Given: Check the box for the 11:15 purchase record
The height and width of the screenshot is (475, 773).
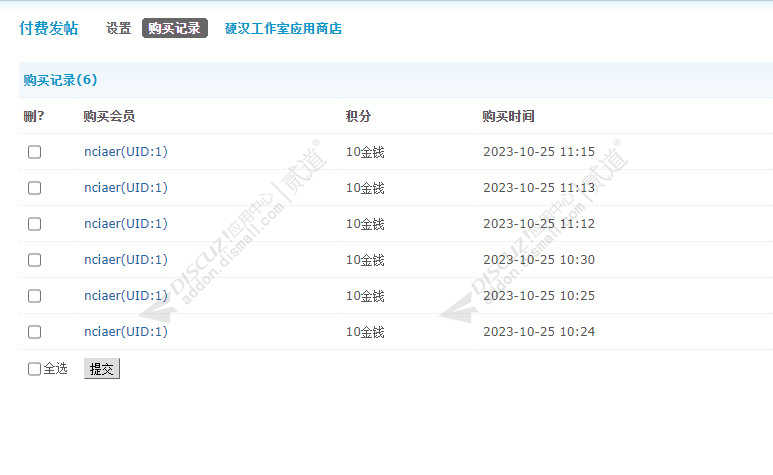Looking at the screenshot, I should 35,152.
